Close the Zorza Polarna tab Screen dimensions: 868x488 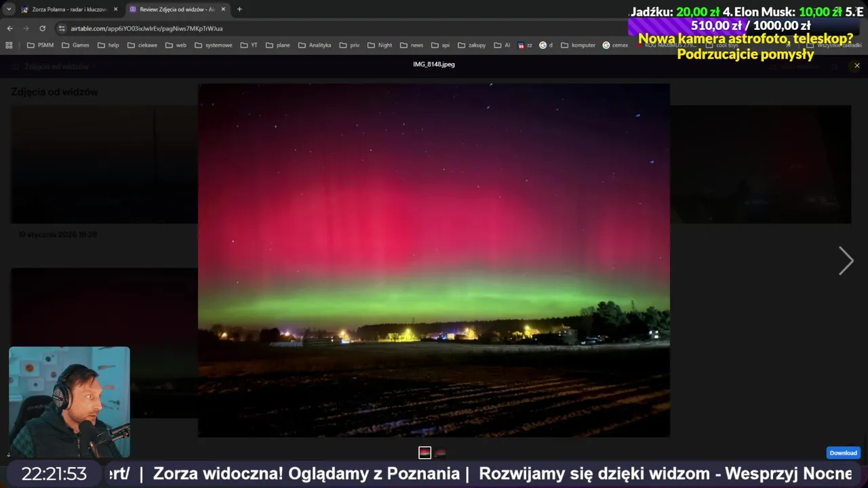pos(115,9)
